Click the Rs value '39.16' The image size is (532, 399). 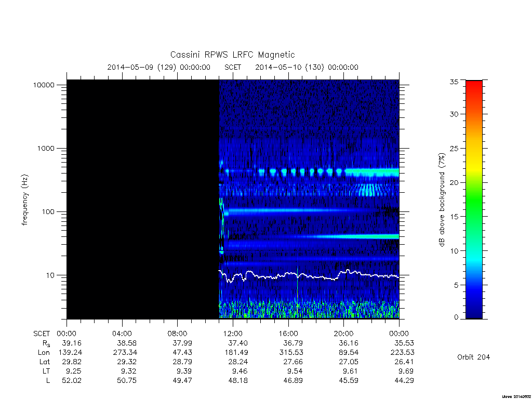72,343
